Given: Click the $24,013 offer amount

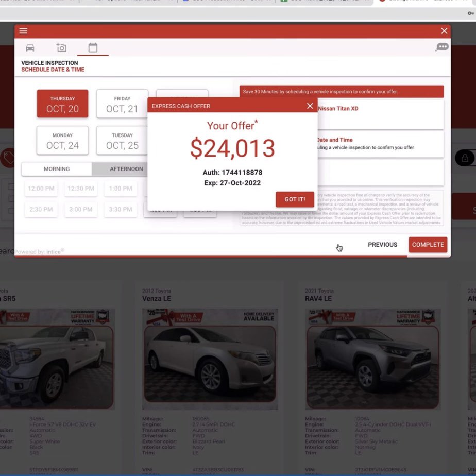Looking at the screenshot, I should point(232,148).
